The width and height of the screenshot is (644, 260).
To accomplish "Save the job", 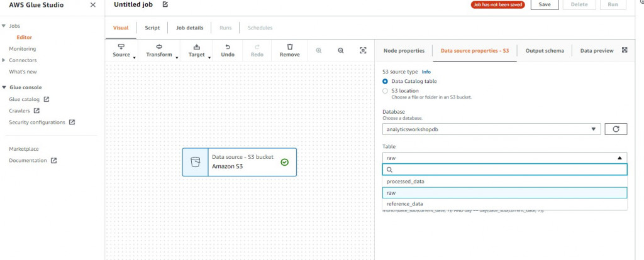I will [x=545, y=4].
